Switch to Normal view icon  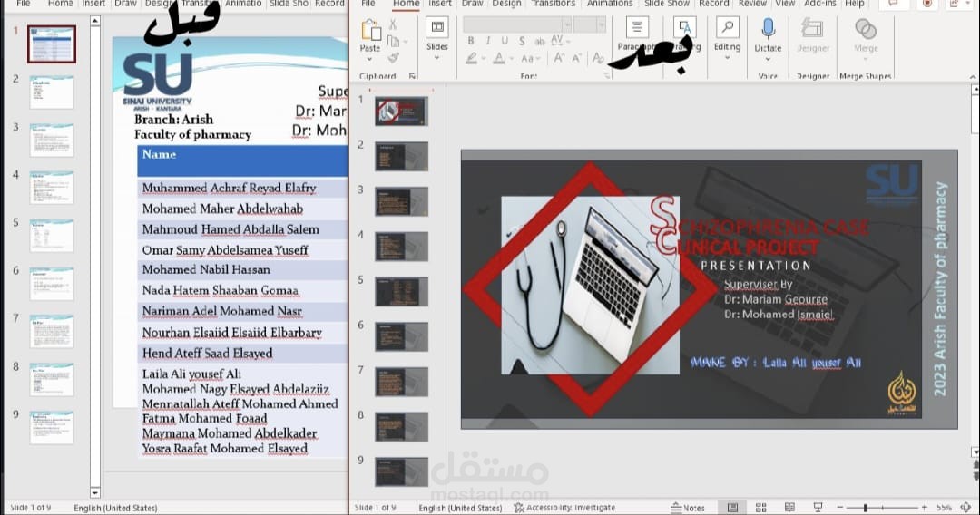pyautogui.click(x=732, y=508)
